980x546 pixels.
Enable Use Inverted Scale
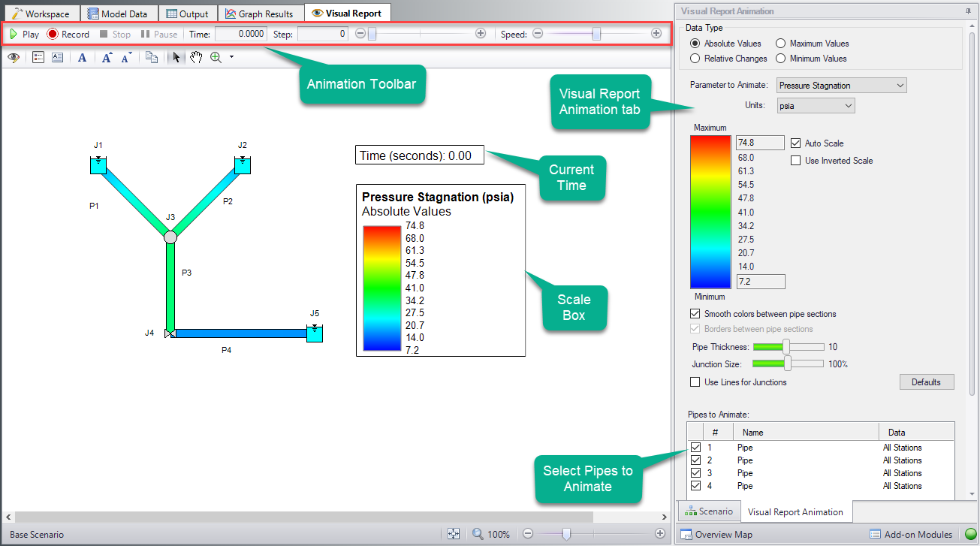click(x=795, y=160)
